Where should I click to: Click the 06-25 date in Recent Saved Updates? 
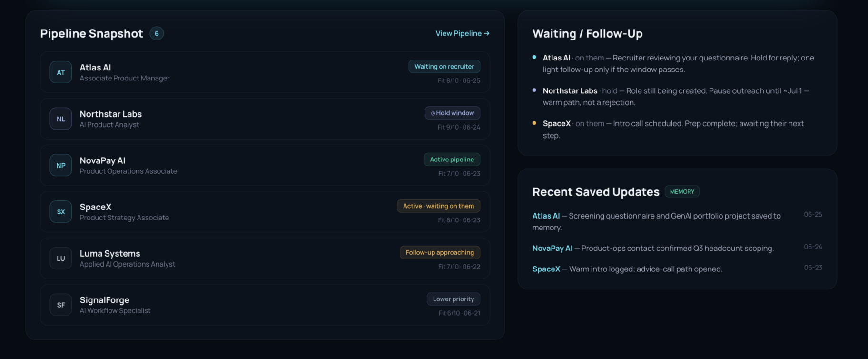coord(813,215)
